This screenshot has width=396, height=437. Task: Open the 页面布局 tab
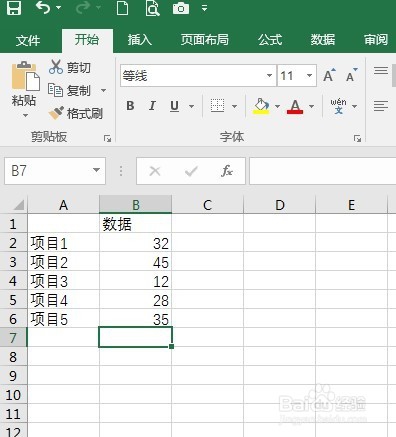click(x=205, y=40)
